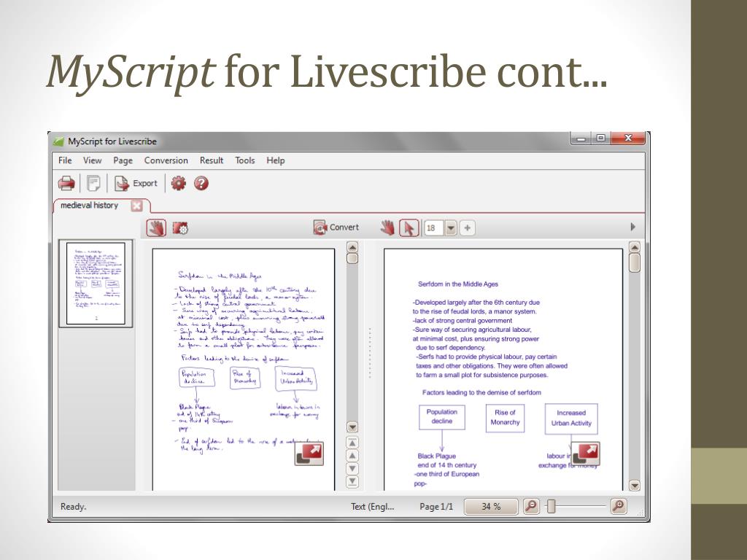This screenshot has height=560, width=747.
Task: Open the Conversion menu
Action: [x=166, y=160]
